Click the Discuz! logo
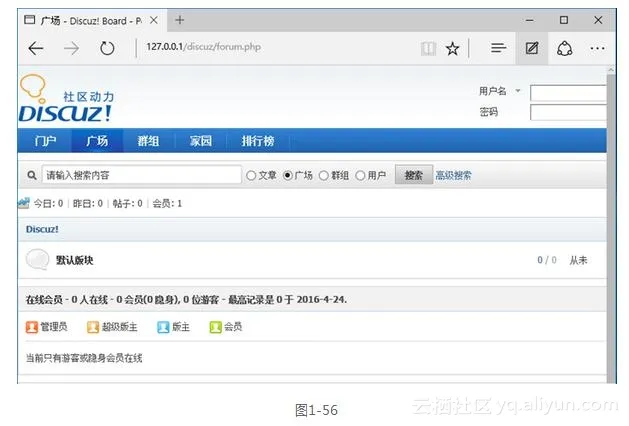Viewport: 629px width, 426px height. 67,98
